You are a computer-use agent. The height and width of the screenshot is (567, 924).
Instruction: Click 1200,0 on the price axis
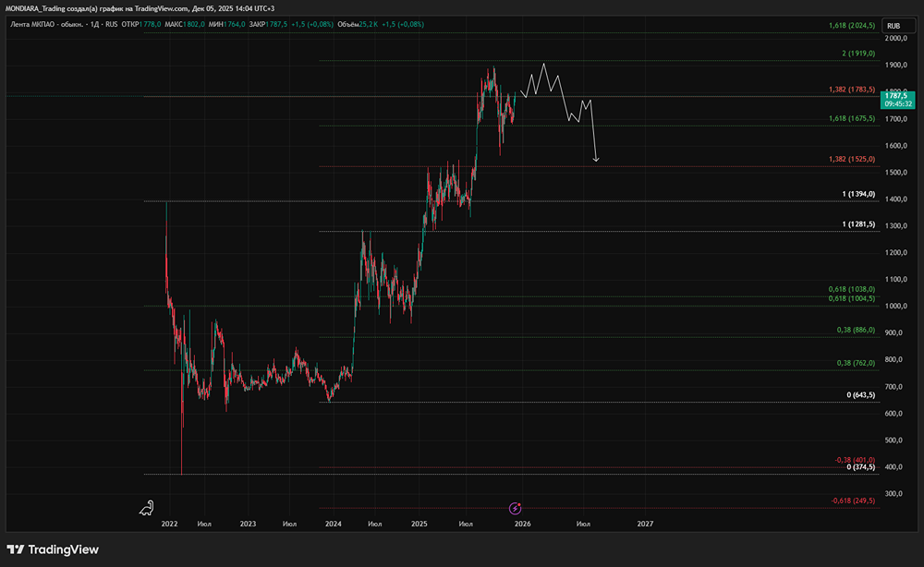click(x=895, y=253)
